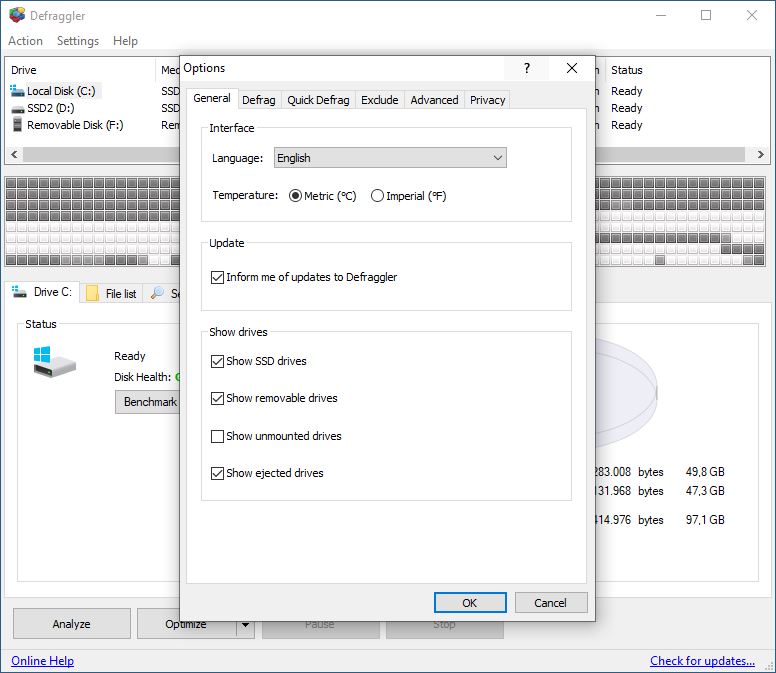The width and height of the screenshot is (776, 673).
Task: Select the Removable Disk (F:) icon
Action: 17,125
